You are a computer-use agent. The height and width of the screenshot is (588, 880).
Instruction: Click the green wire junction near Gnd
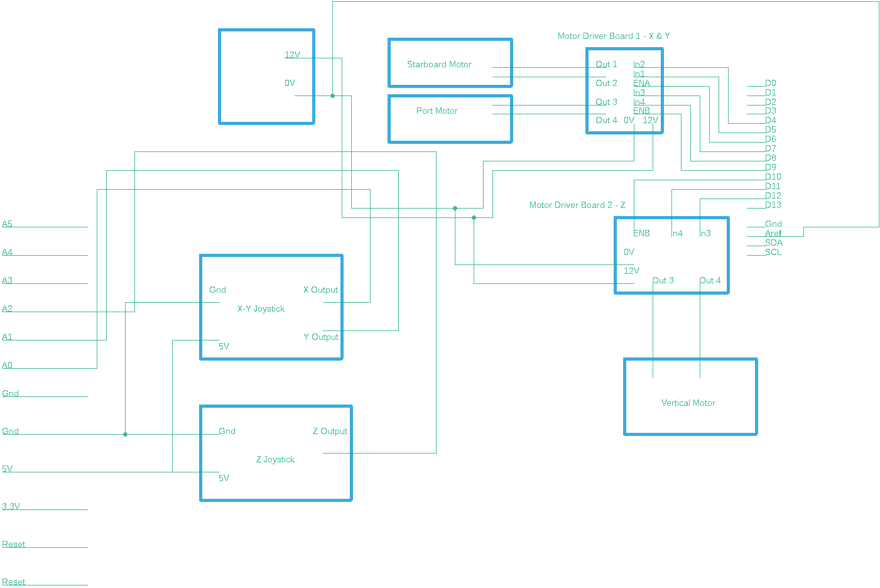(x=125, y=433)
